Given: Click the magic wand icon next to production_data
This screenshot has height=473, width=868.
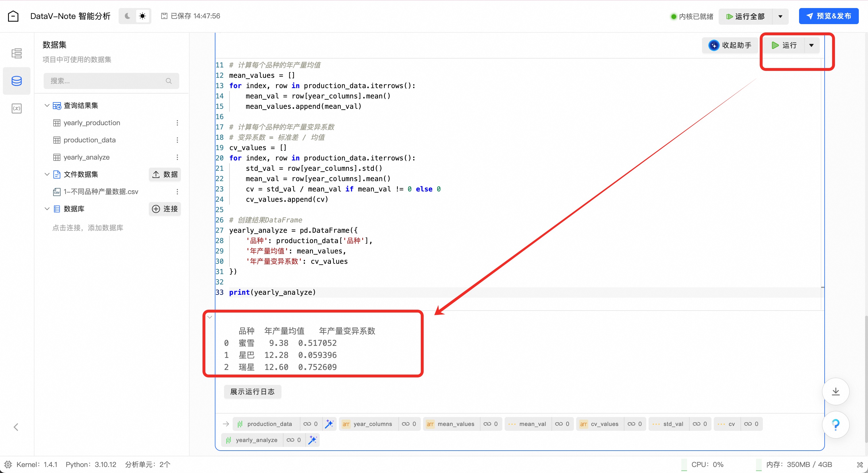Looking at the screenshot, I should [x=329, y=424].
